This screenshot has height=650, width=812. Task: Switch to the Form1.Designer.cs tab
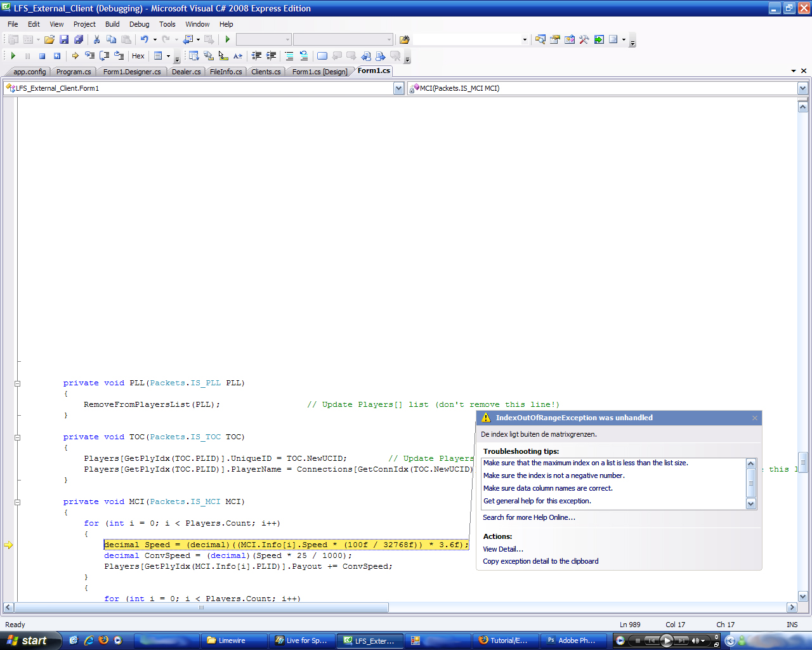[132, 72]
